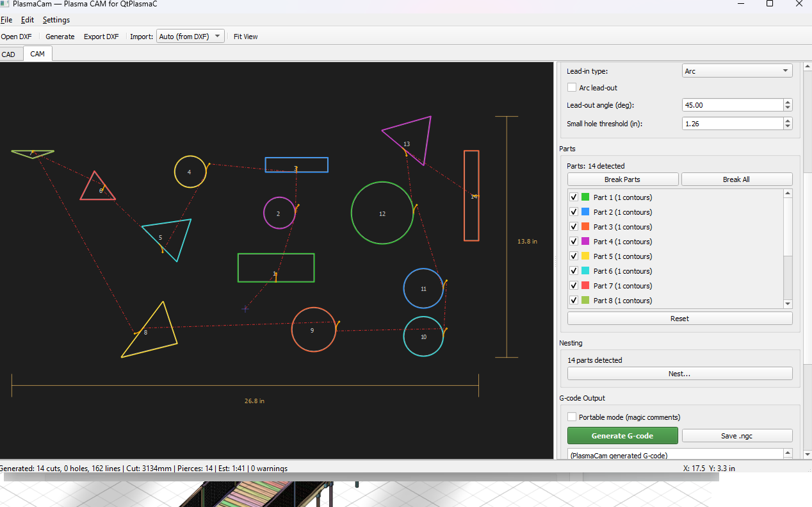Enable the Arc lead-out checkbox

pos(572,88)
